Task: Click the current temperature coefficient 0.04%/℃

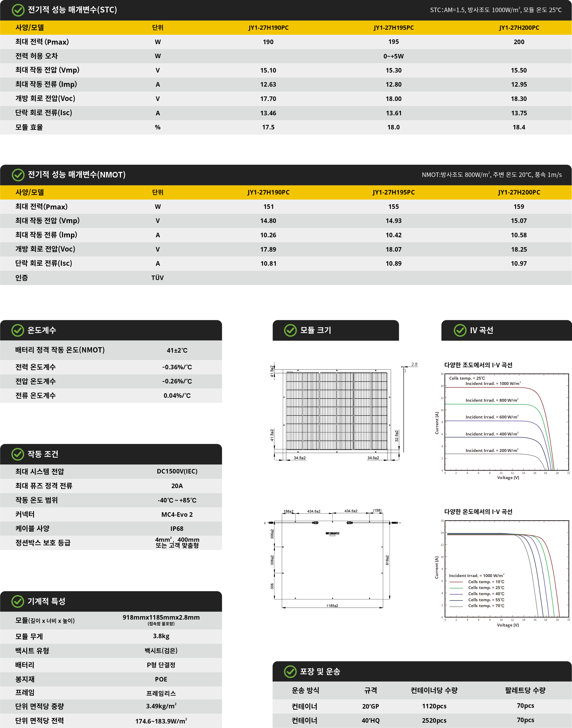Action: 177,396
